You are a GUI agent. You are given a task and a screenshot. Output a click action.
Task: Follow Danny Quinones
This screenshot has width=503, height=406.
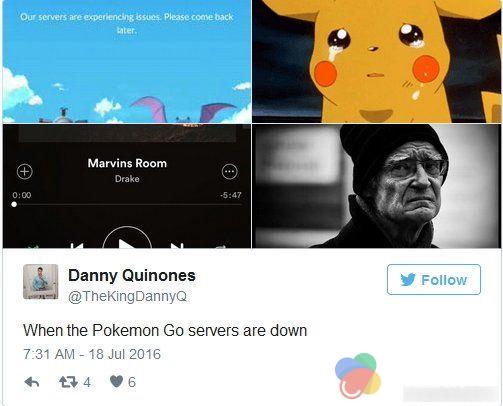click(x=434, y=279)
